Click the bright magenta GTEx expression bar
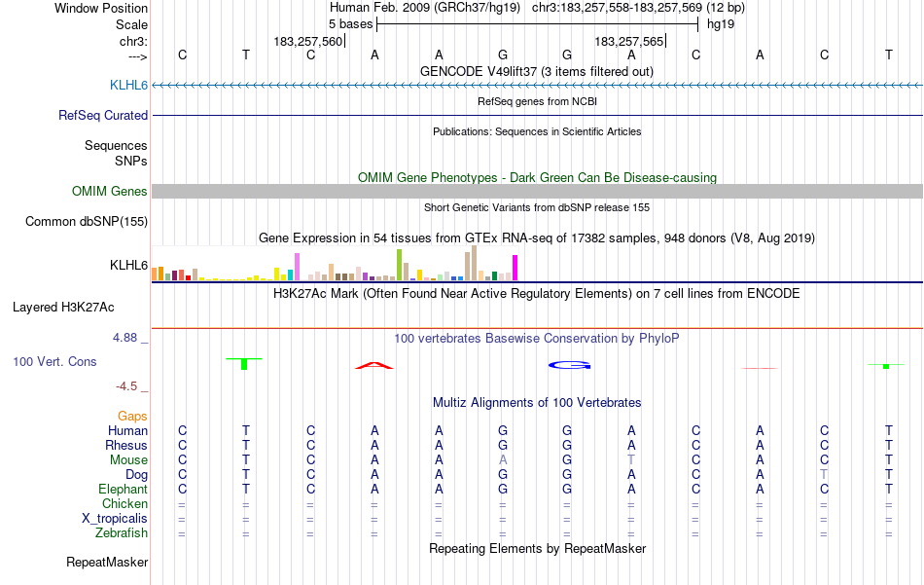Viewport: 924px width, 585px height. click(515, 268)
